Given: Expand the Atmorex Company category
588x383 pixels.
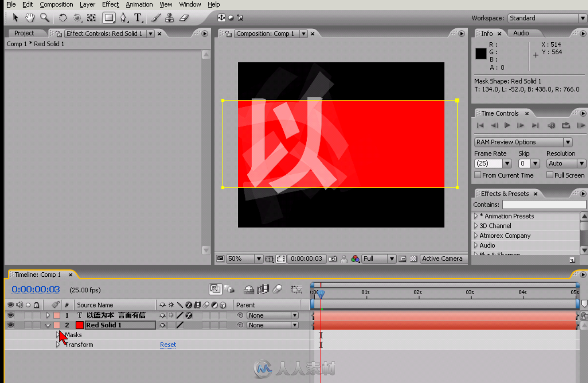Looking at the screenshot, I should pyautogui.click(x=476, y=235).
